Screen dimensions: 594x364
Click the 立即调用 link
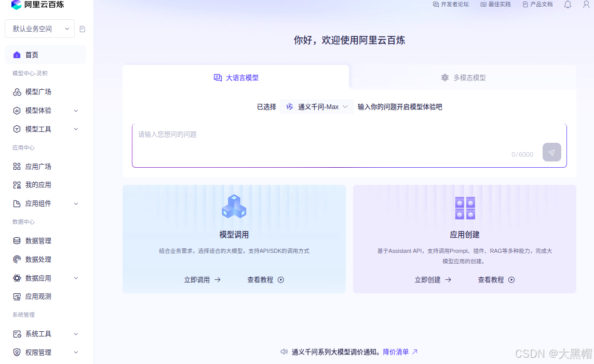[x=203, y=280]
